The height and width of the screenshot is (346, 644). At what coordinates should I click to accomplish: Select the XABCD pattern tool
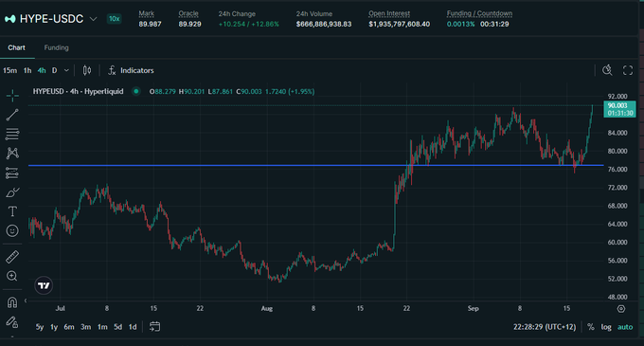click(x=12, y=154)
